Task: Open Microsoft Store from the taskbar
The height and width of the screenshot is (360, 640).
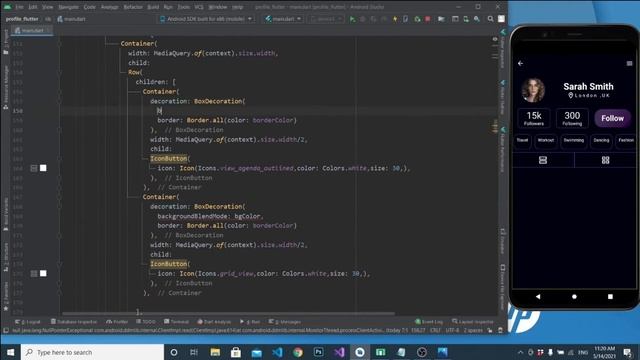Action: tap(236, 352)
